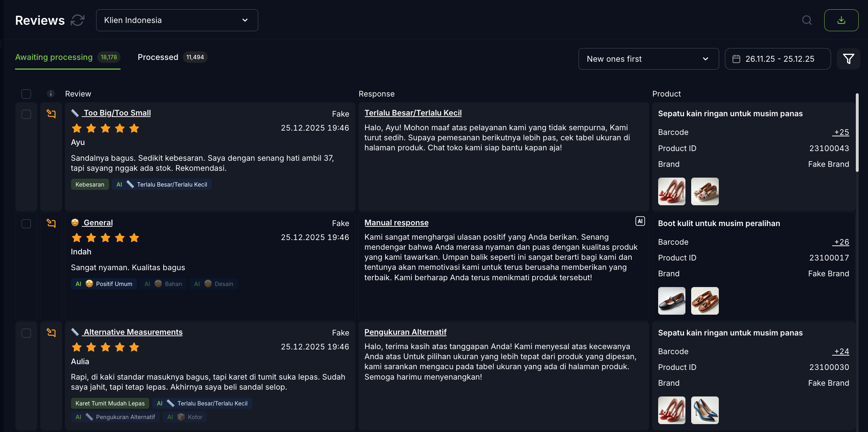The height and width of the screenshot is (432, 868).
Task: Open the Klien Indonesia client dropdown
Action: click(177, 20)
